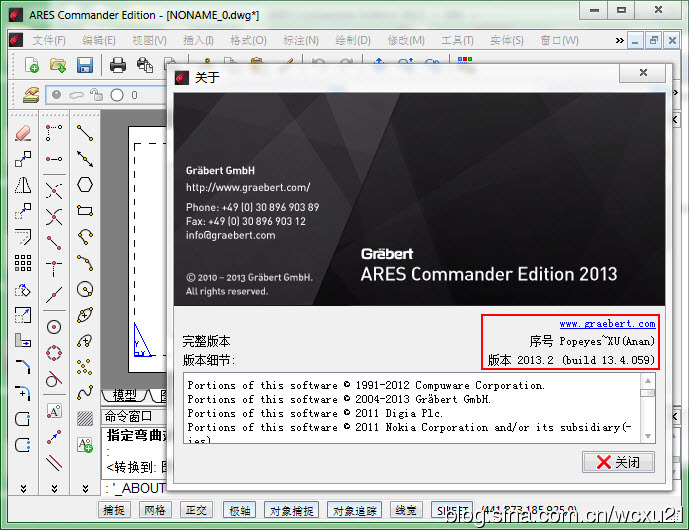Open the 工具(T) menu
The image size is (689, 530).
pos(457,40)
